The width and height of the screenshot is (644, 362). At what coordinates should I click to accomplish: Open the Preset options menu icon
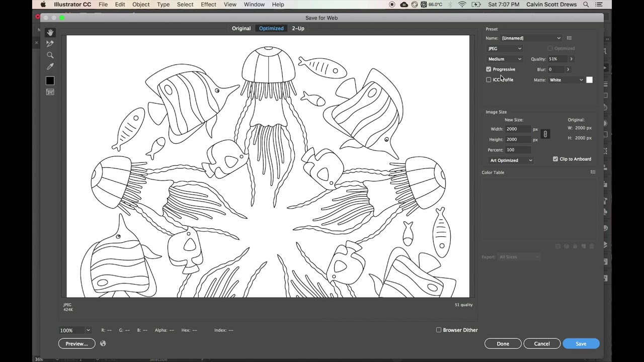[x=569, y=38]
